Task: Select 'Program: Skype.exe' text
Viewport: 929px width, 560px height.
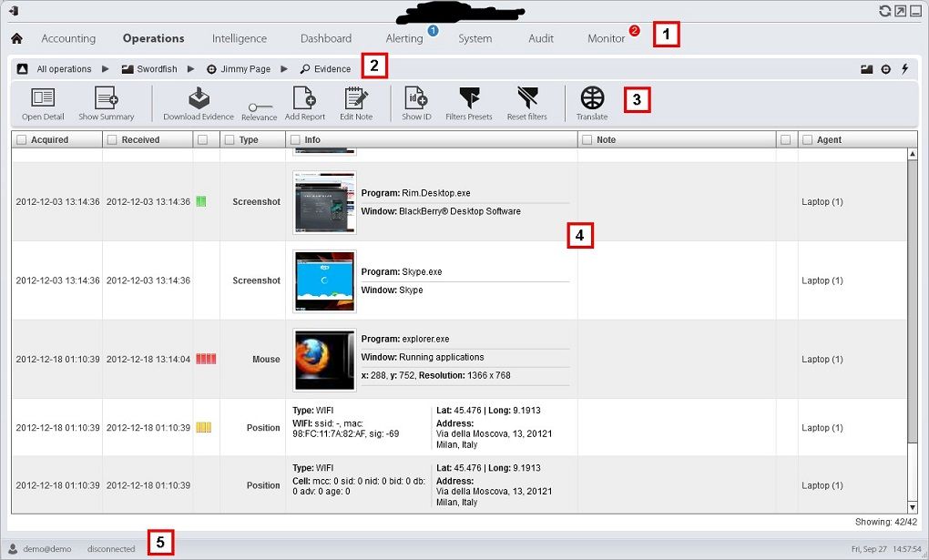Action: [x=402, y=272]
